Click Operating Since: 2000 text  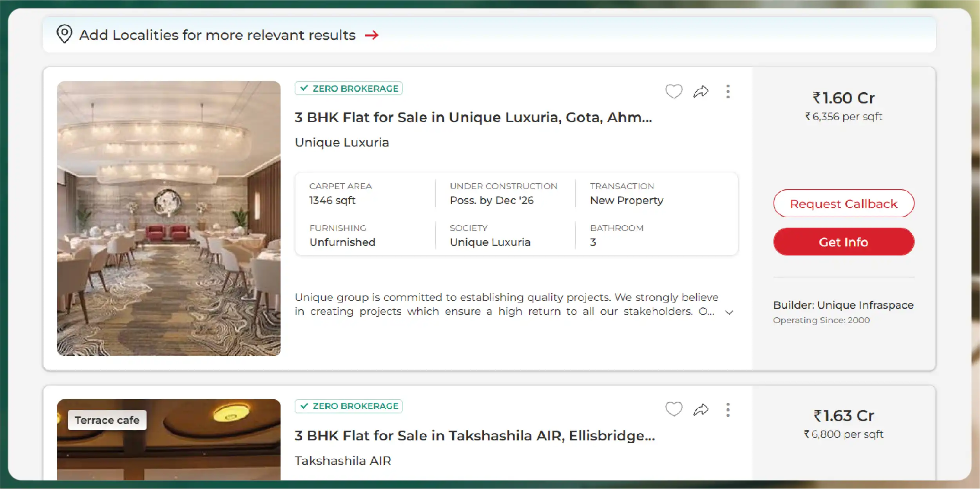pyautogui.click(x=821, y=320)
